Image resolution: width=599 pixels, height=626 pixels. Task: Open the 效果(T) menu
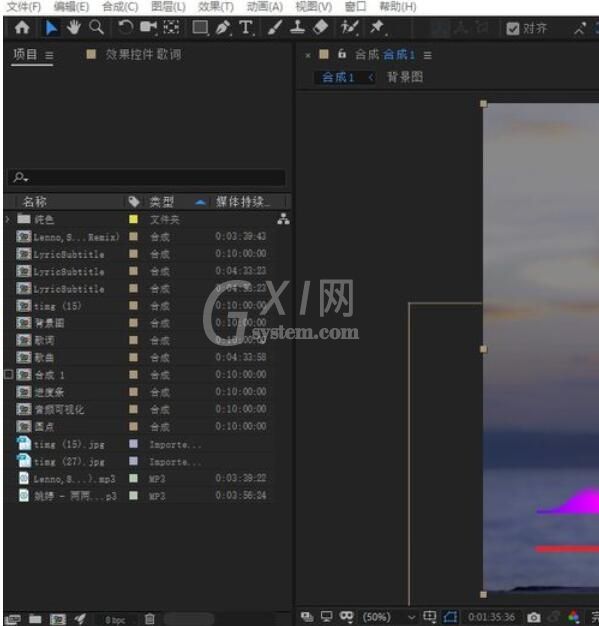coord(216,6)
